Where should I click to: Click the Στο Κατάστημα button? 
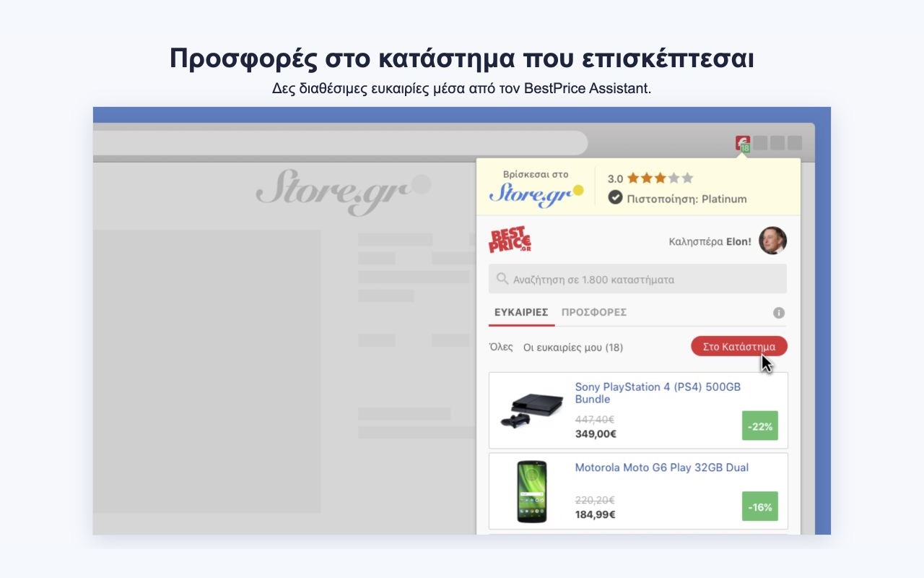[x=739, y=347]
